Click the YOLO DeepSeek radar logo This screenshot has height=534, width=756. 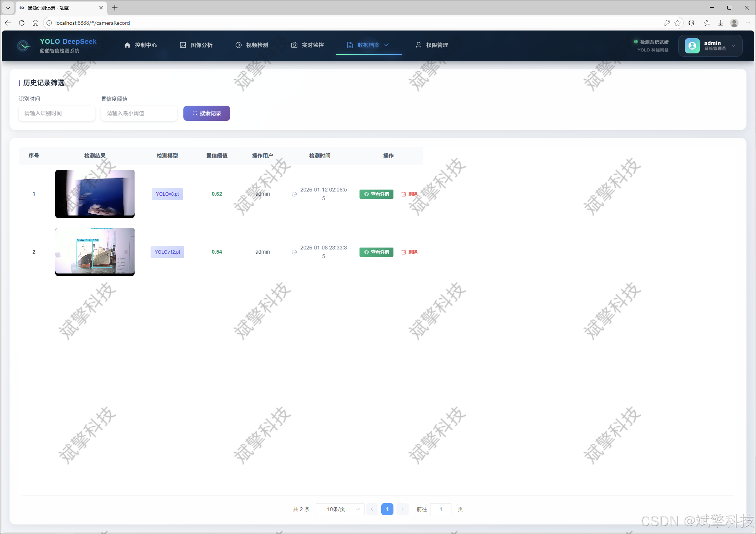[x=24, y=46]
